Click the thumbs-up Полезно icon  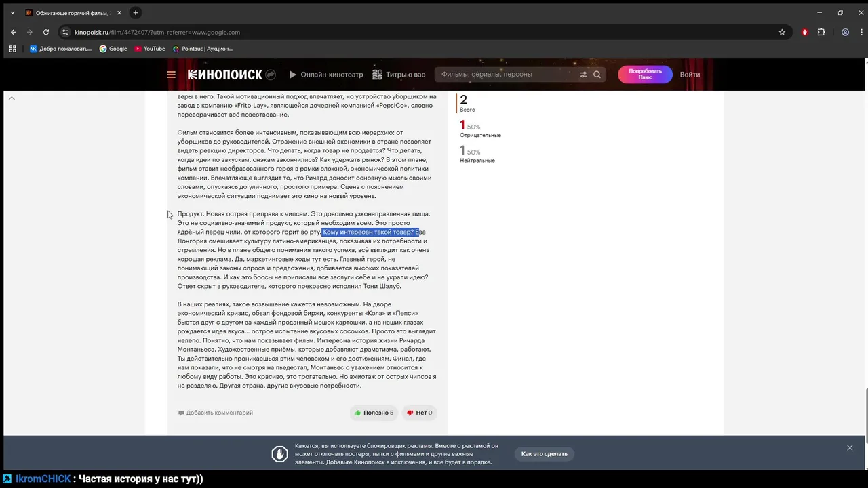(x=357, y=413)
